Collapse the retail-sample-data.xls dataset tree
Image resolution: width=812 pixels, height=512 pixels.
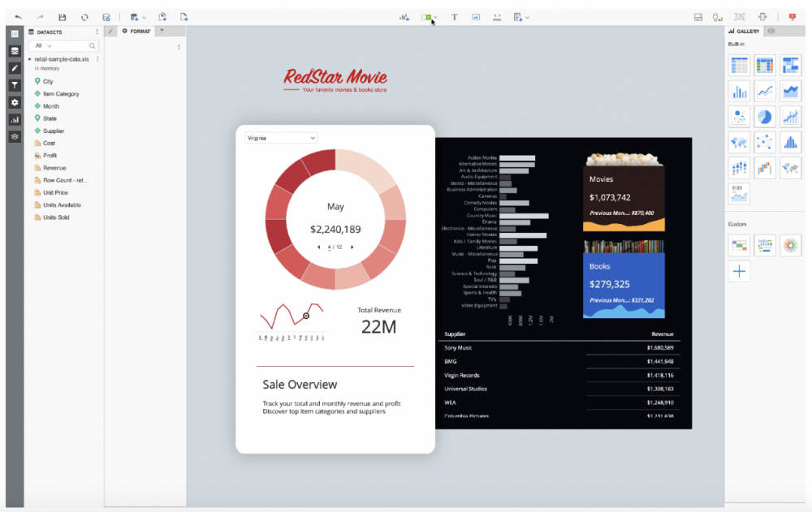pyautogui.click(x=29, y=59)
